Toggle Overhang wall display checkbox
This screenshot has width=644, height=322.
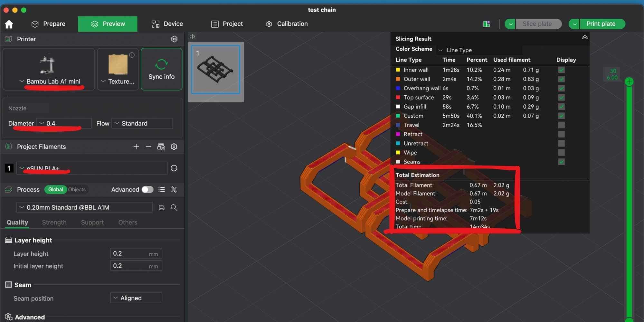(561, 88)
